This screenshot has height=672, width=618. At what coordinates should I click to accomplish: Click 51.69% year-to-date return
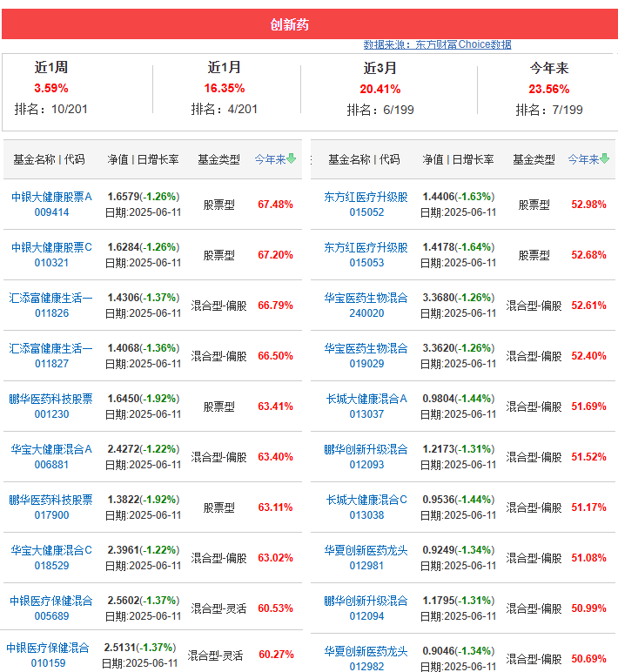[x=588, y=407]
